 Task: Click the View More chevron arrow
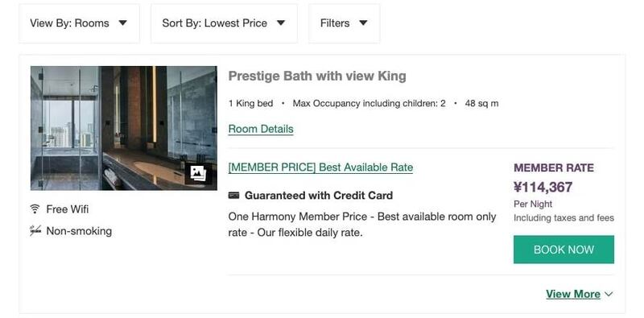(609, 294)
